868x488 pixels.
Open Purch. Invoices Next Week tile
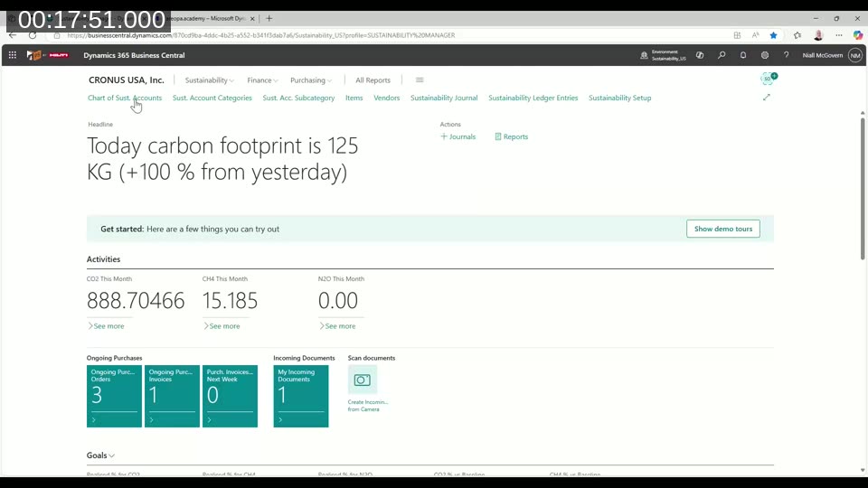click(x=230, y=396)
